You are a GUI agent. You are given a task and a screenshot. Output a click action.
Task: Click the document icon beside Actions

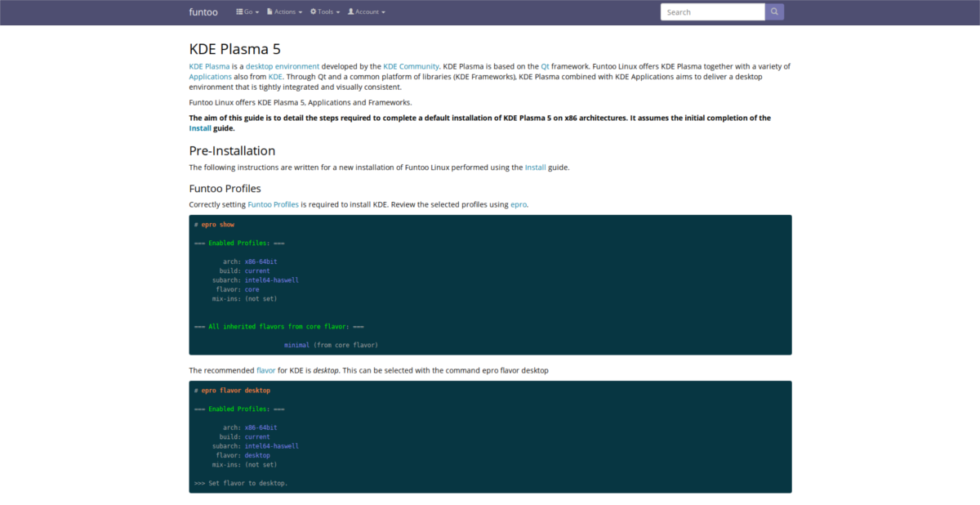268,11
